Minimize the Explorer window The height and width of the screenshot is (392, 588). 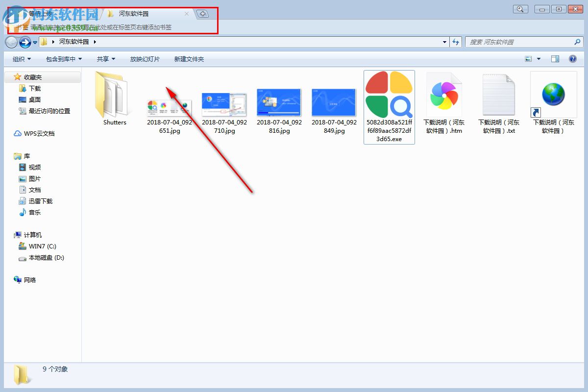[542, 9]
